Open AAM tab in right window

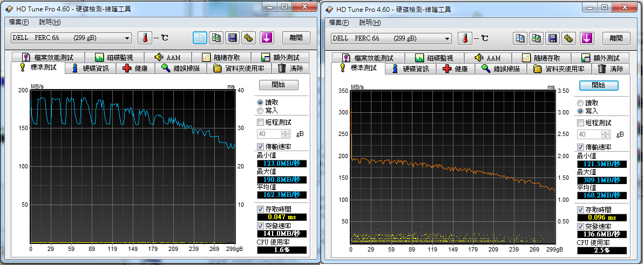click(487, 58)
